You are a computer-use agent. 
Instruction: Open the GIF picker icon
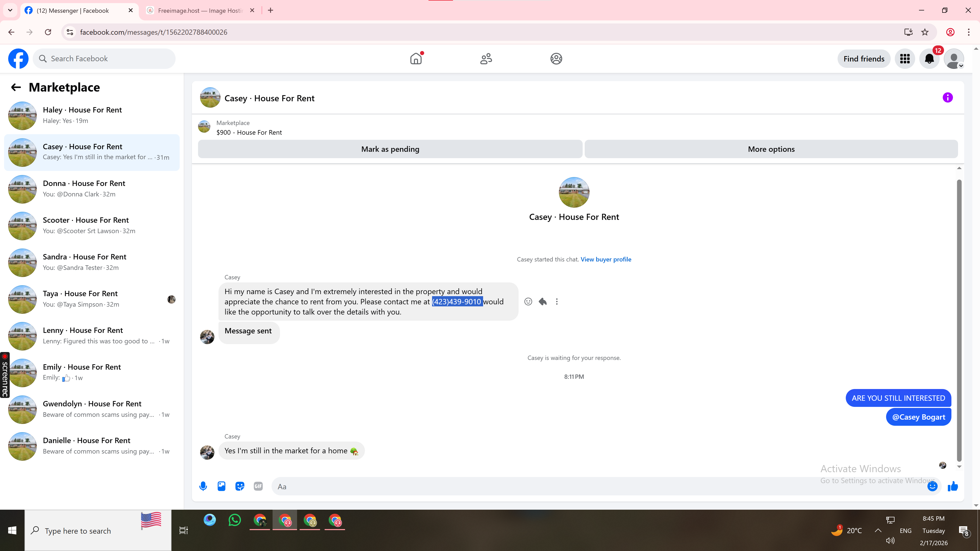coord(258,486)
